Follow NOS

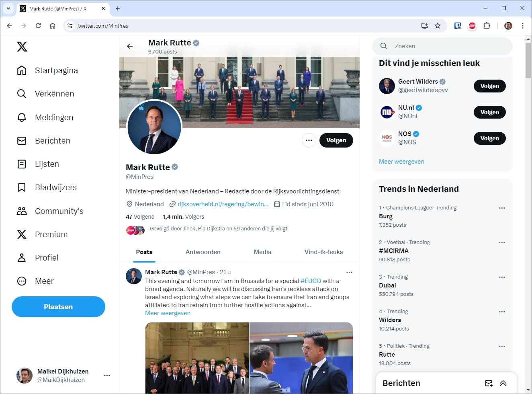click(490, 138)
